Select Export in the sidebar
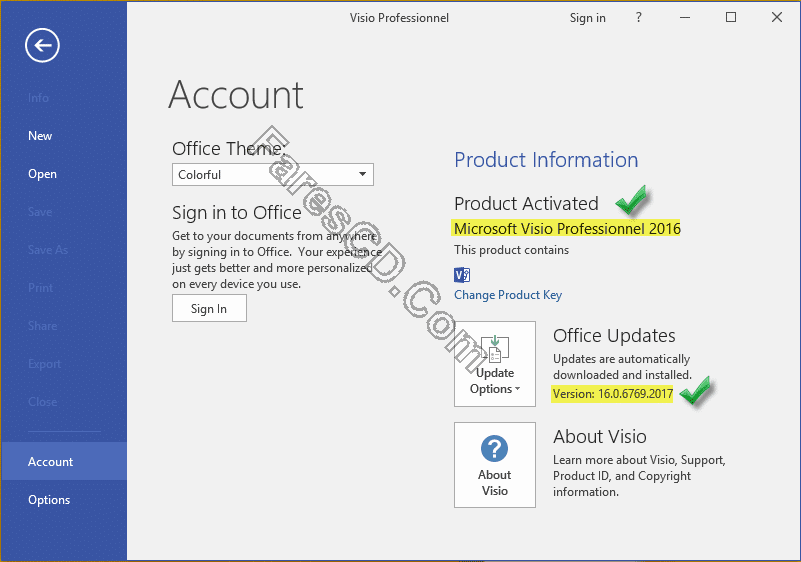This screenshot has height=562, width=801. (x=44, y=364)
